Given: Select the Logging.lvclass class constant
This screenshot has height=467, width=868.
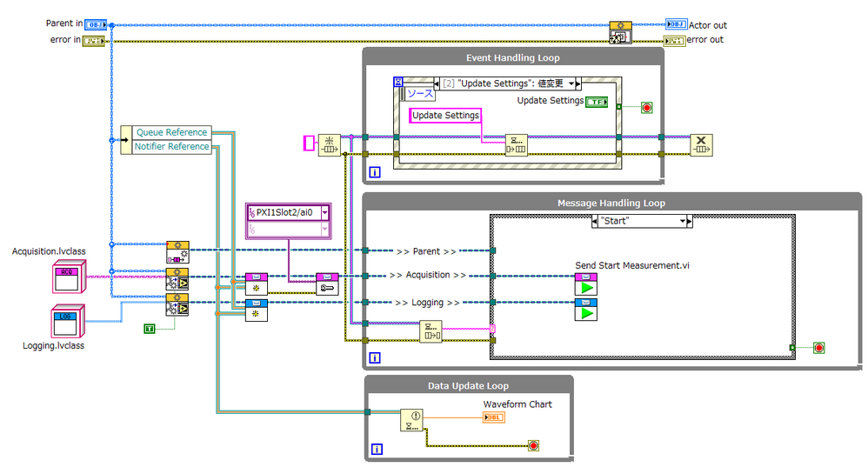Looking at the screenshot, I should (x=66, y=322).
